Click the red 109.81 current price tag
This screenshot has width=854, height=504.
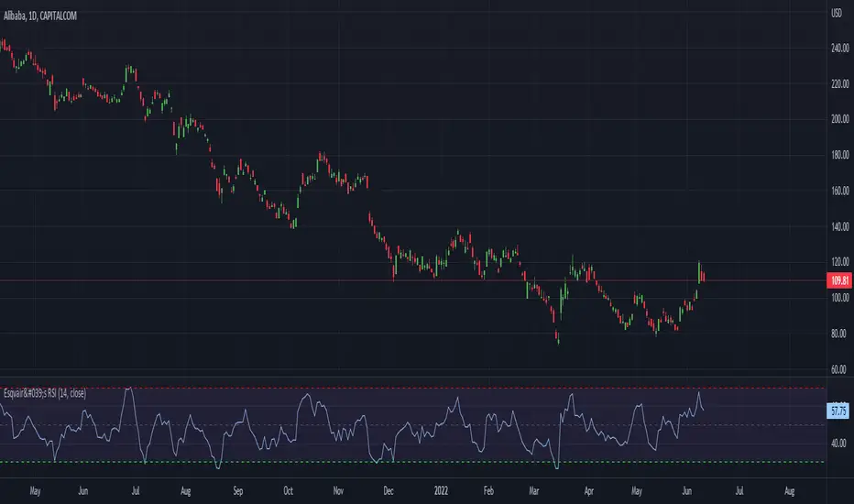pos(840,280)
